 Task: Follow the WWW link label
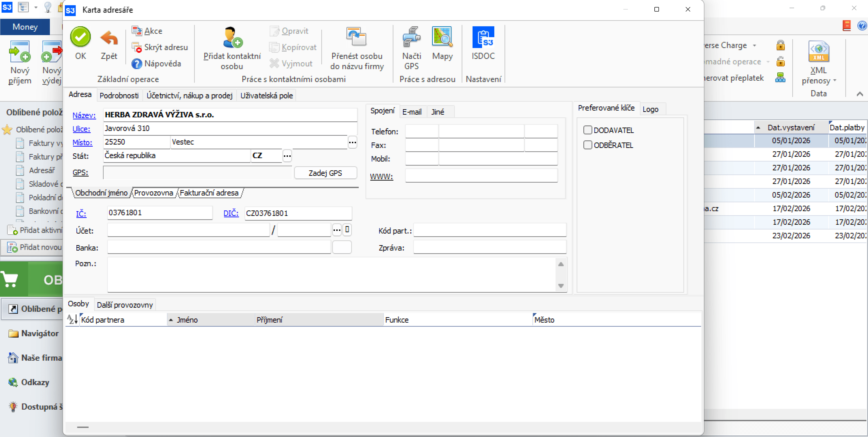pos(381,176)
